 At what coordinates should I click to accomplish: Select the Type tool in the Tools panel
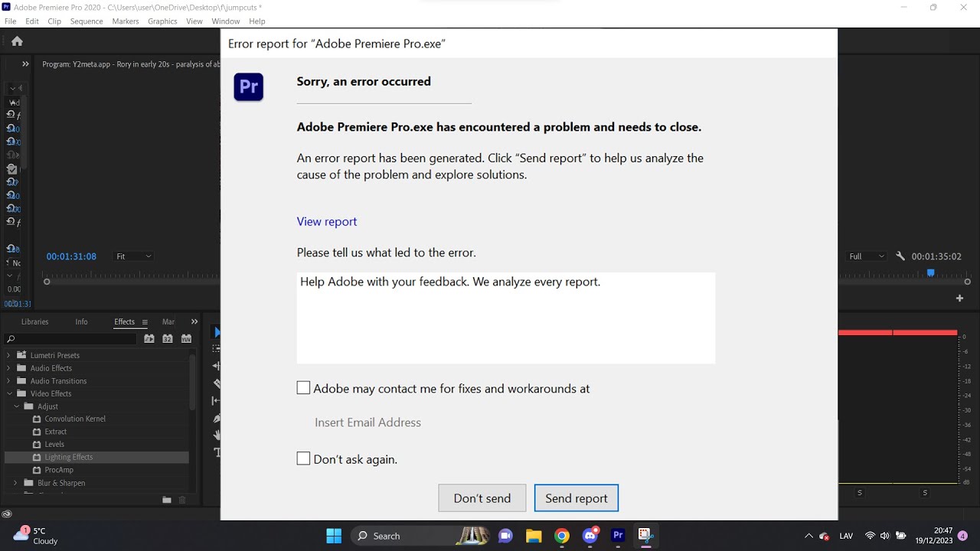click(x=217, y=452)
